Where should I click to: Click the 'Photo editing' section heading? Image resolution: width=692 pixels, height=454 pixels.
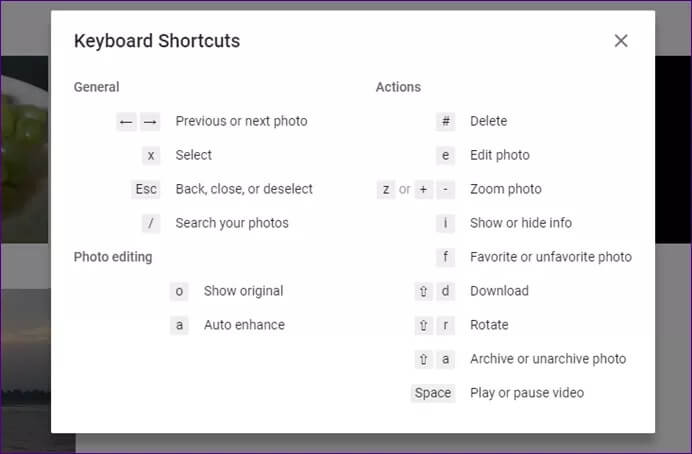tap(113, 257)
